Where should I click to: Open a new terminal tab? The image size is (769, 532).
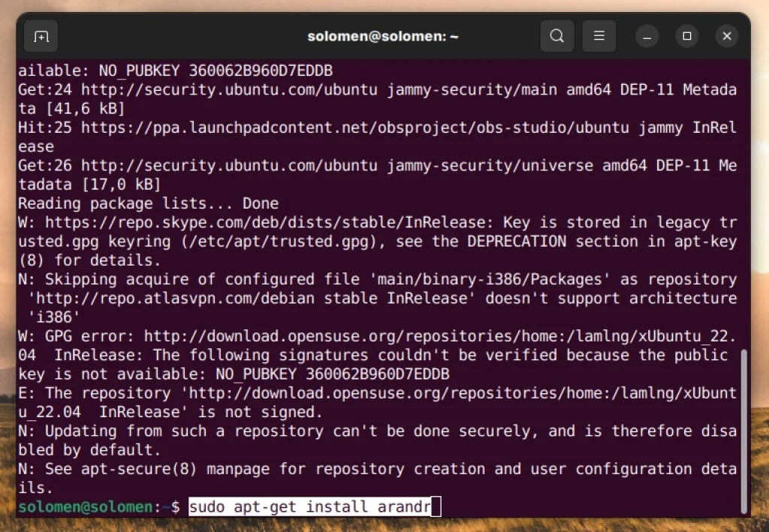[41, 35]
